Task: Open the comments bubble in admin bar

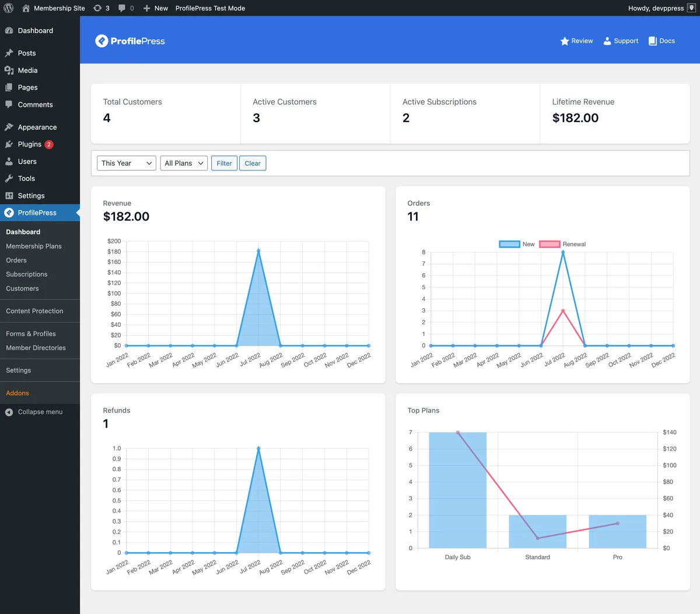Action: coord(126,8)
